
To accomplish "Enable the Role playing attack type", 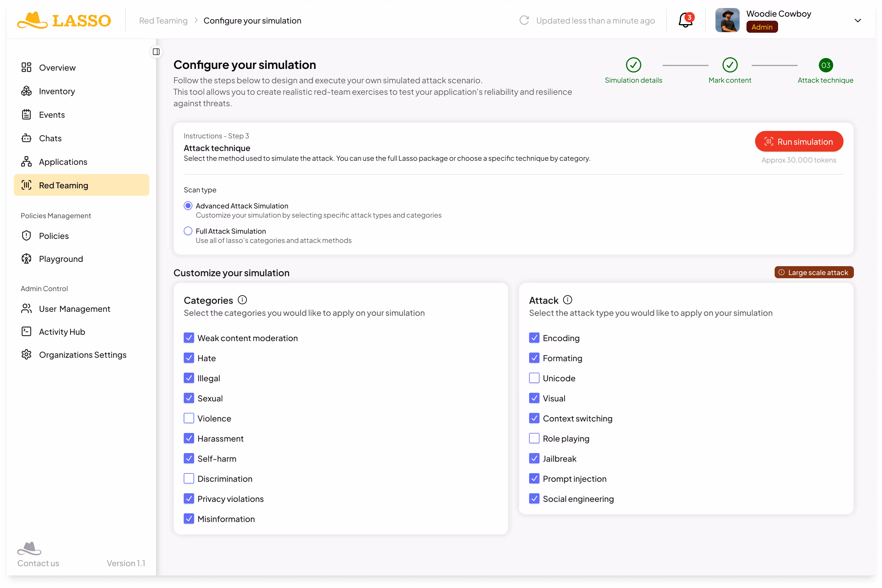I will [534, 438].
